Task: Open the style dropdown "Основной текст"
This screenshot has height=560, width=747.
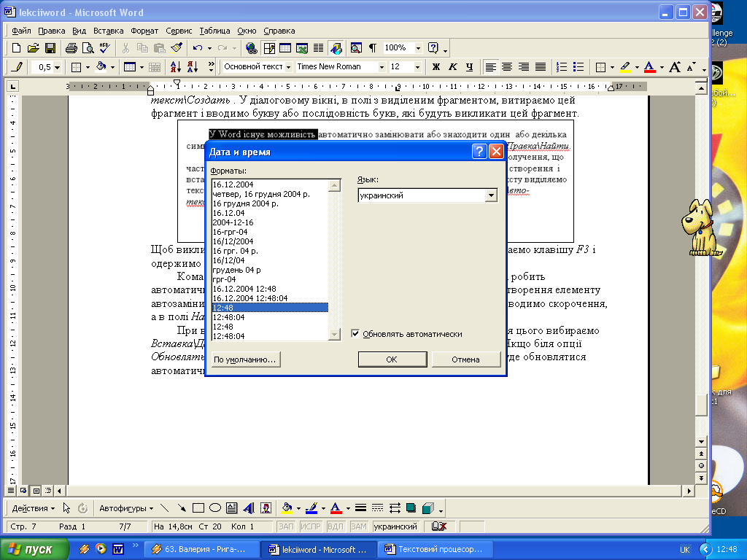Action: tap(288, 67)
